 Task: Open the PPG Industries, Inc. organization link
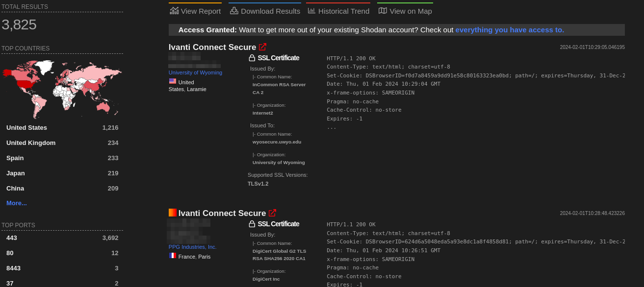(x=192, y=247)
